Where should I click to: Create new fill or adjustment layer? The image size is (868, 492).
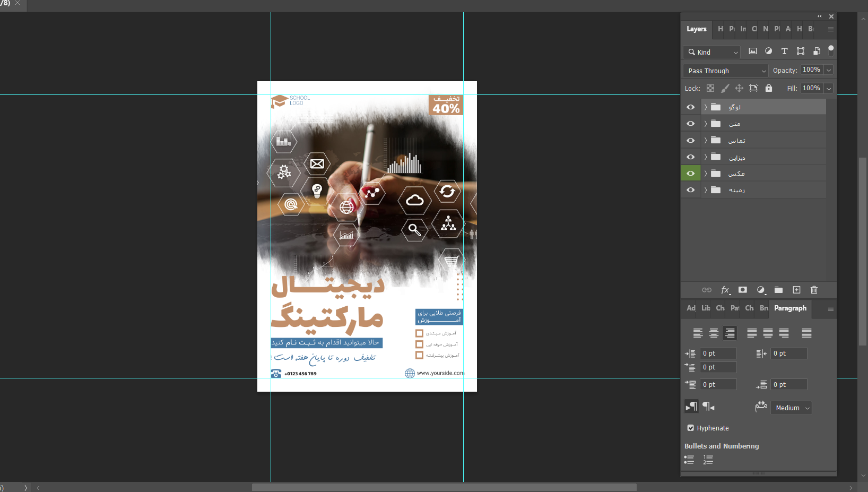pos(761,290)
